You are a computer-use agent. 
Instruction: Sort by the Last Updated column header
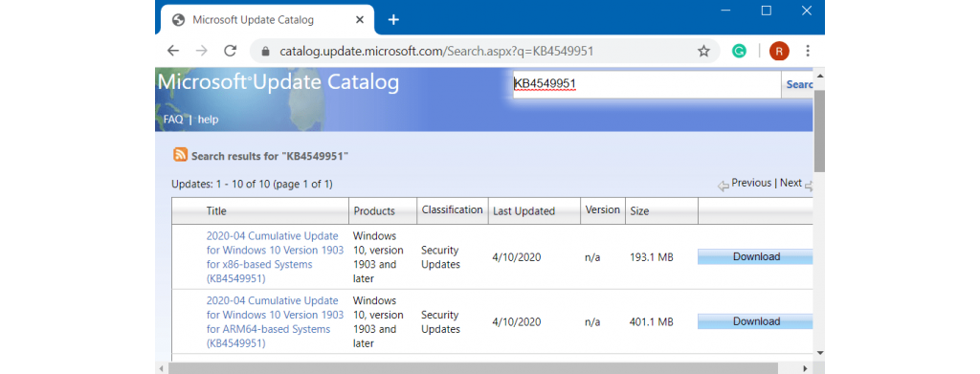click(x=523, y=211)
